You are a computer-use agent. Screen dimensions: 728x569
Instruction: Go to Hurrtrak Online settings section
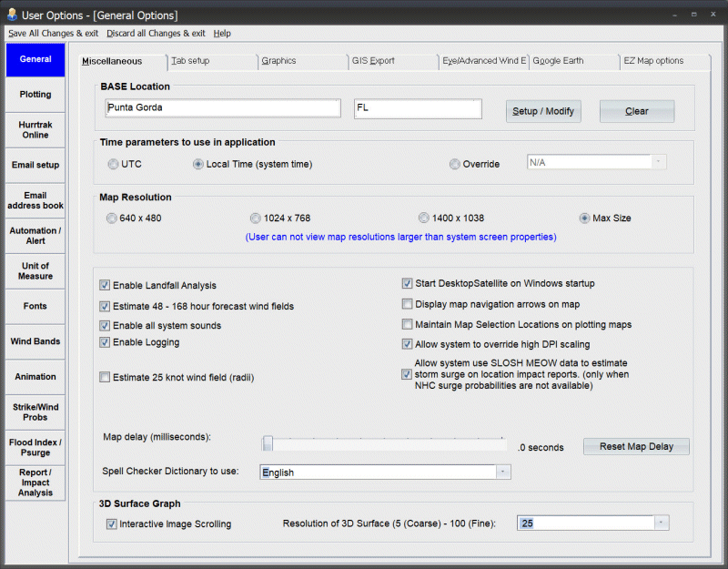(x=35, y=129)
